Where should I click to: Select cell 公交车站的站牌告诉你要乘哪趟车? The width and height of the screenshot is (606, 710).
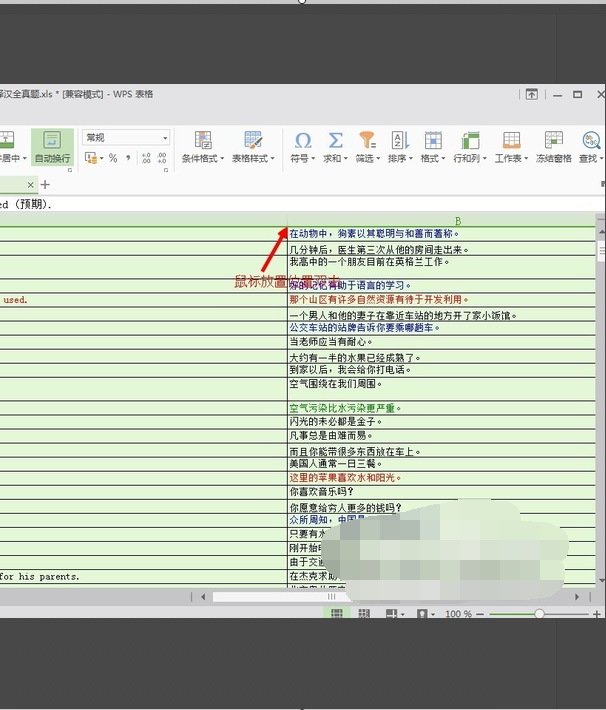(x=442, y=328)
